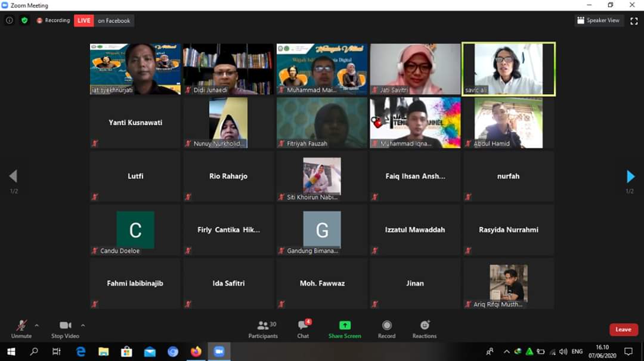Start Share Screen
644x361 pixels.
pos(345,329)
